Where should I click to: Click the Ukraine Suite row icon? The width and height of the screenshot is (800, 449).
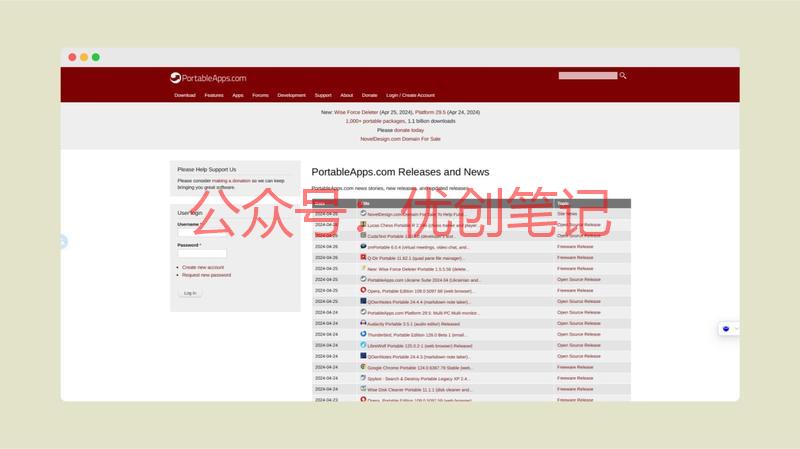pyautogui.click(x=363, y=279)
